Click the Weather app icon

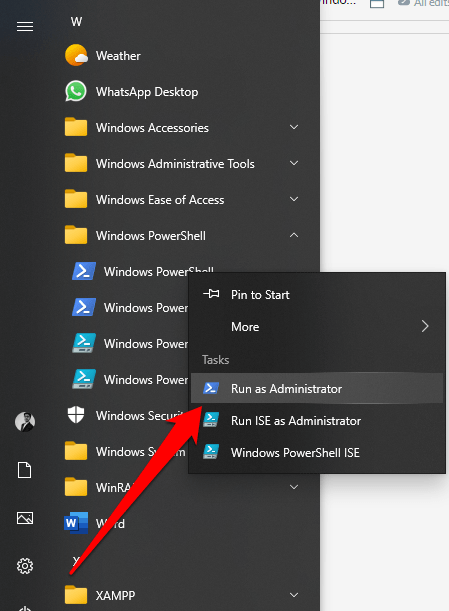click(x=76, y=55)
